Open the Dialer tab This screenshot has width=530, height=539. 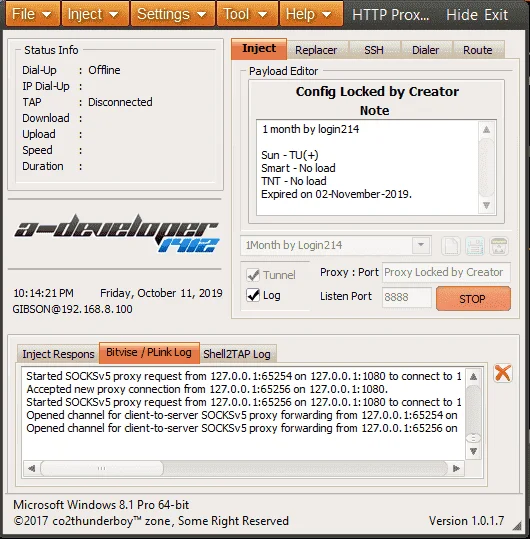click(426, 50)
